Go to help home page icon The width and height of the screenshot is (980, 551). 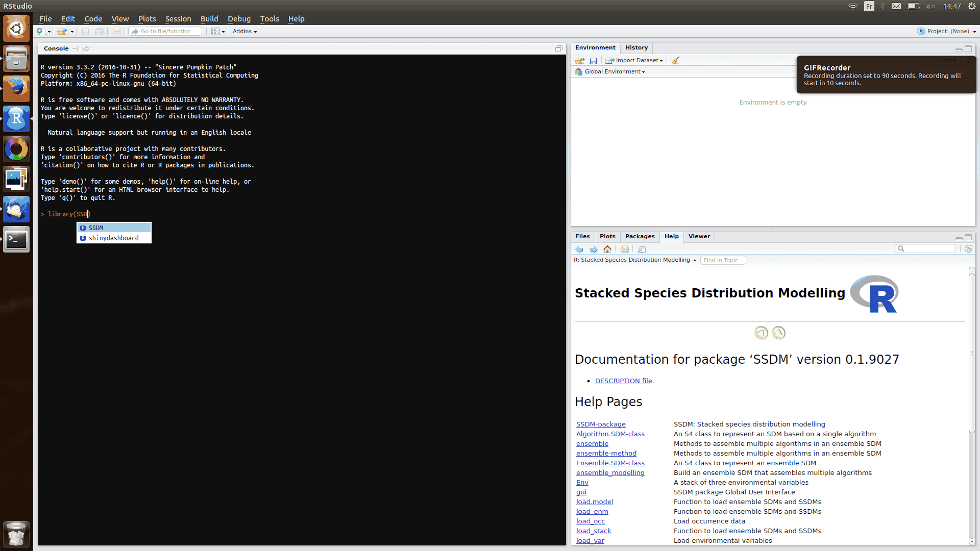click(x=607, y=249)
